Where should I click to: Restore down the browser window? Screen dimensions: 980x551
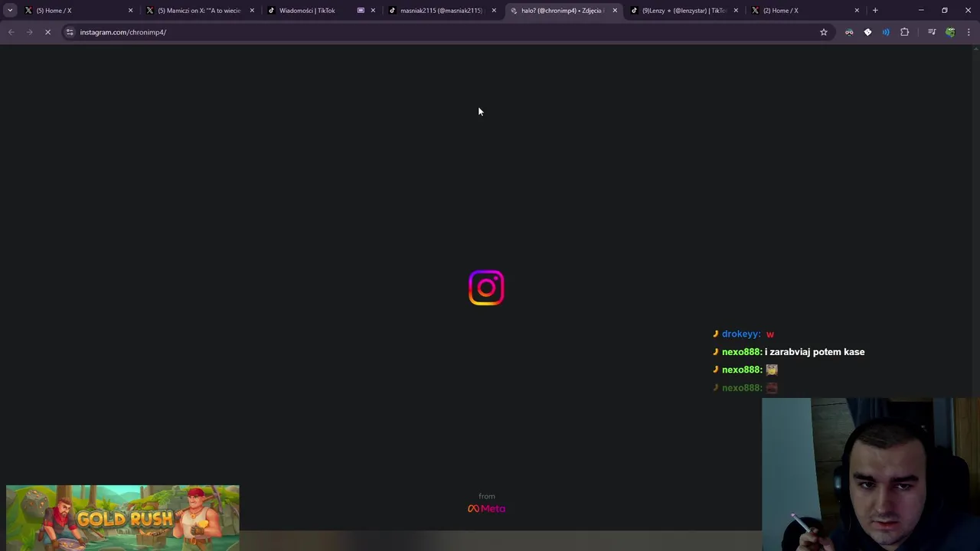[x=945, y=11]
